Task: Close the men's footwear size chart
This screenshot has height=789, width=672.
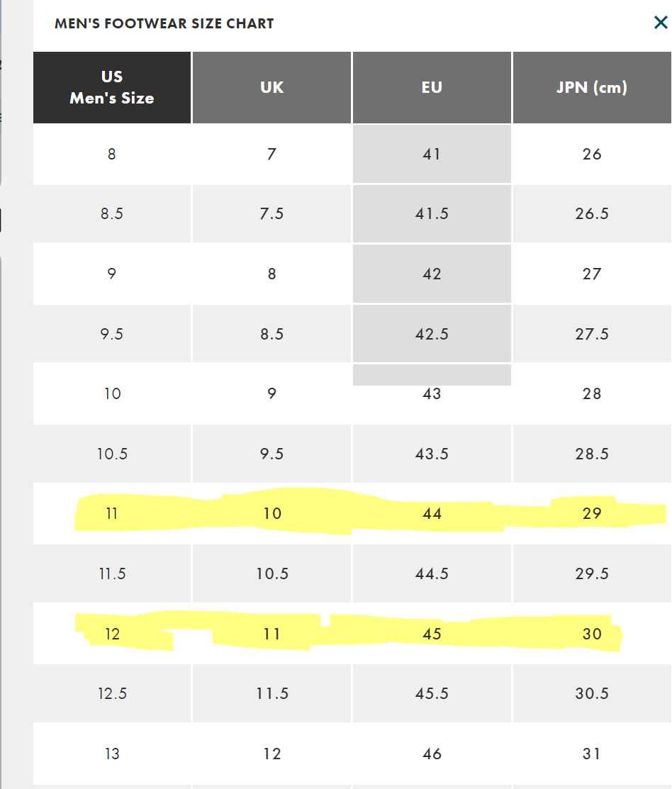Action: (x=661, y=22)
